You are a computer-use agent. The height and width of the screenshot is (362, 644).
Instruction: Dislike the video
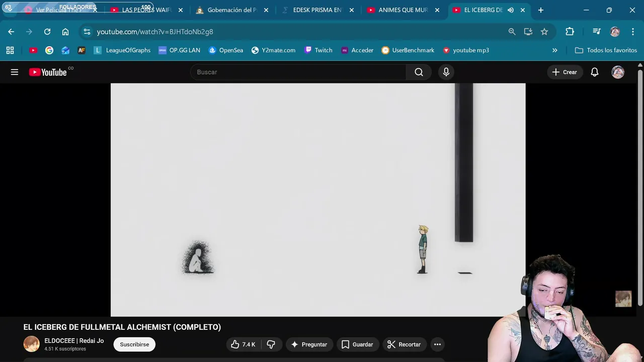coord(272,344)
